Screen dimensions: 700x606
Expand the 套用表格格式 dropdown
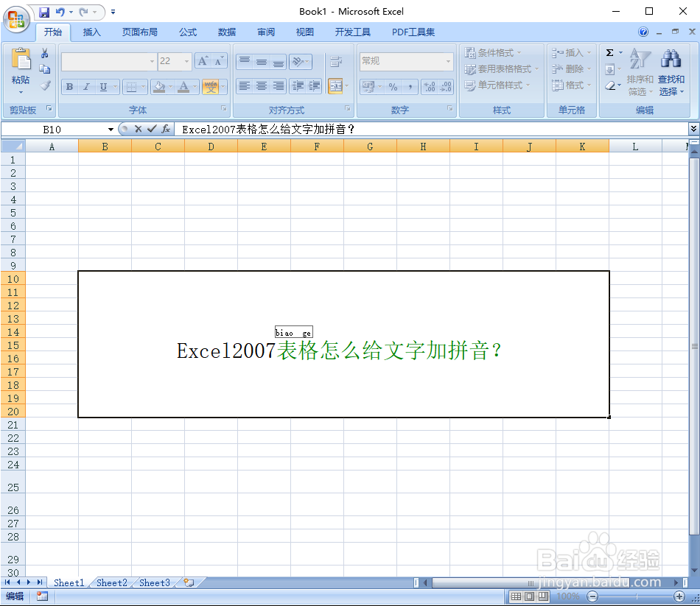coord(537,69)
